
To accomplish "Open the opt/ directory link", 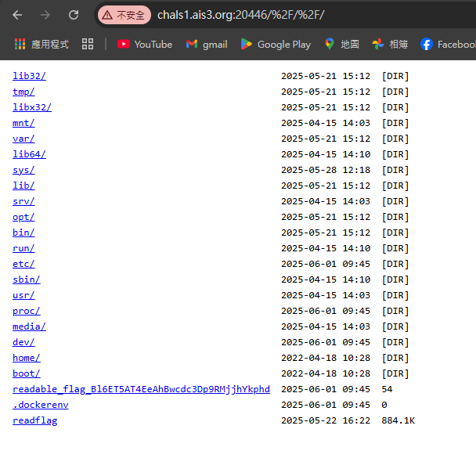I will 23,217.
